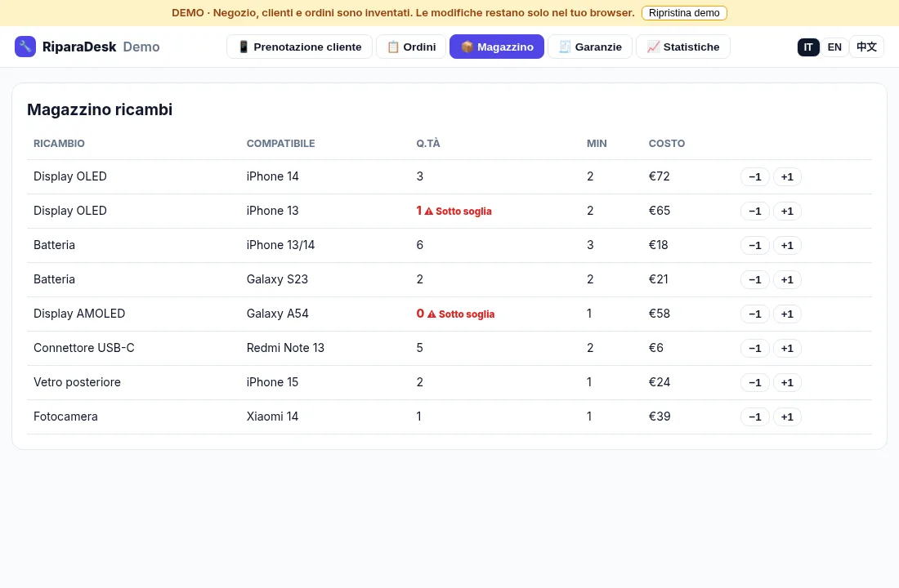
Task: Switch language to 中文
Action: [866, 47]
